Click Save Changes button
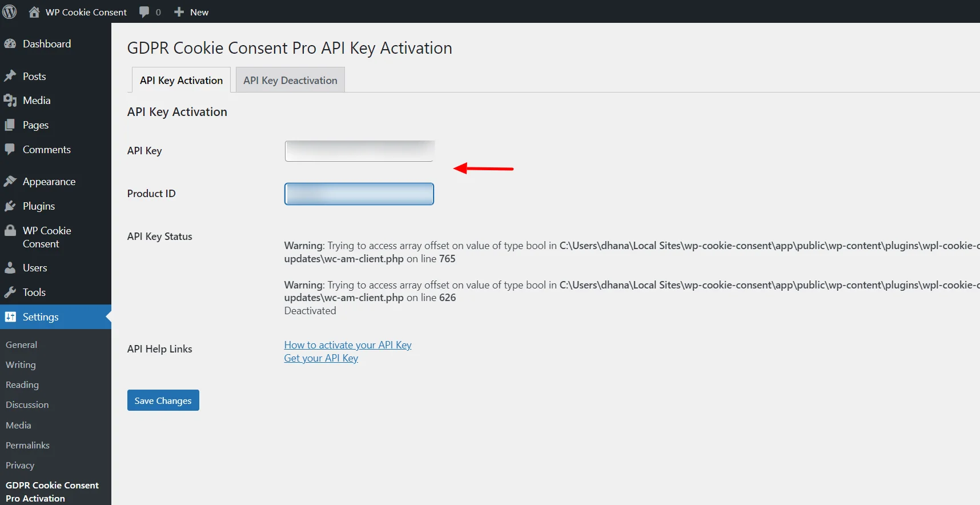Screen dimensions: 980x505 point(163,400)
